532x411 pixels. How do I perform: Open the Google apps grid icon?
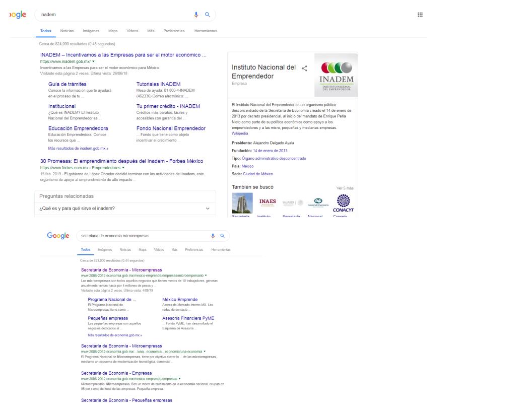click(420, 15)
